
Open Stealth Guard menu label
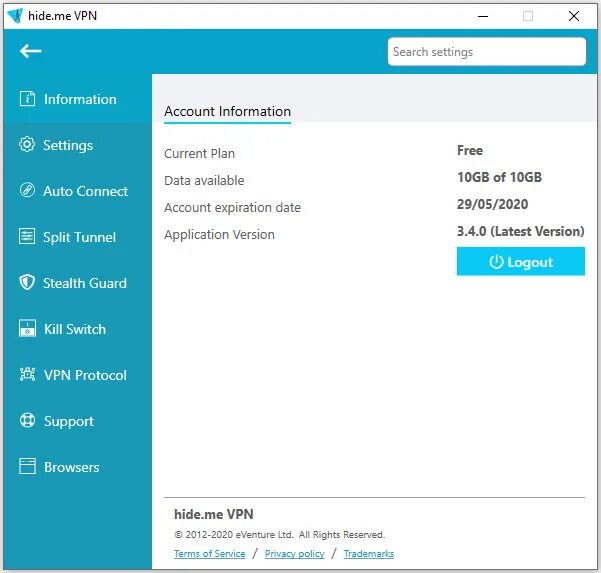coord(85,283)
